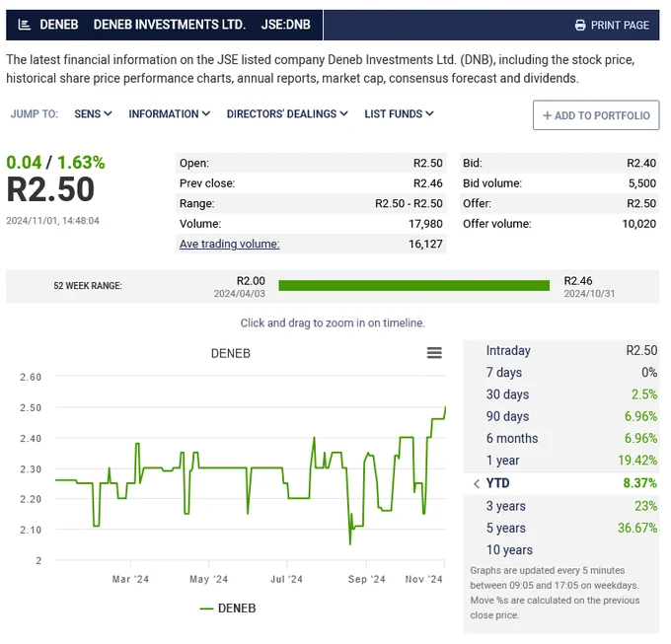This screenshot has height=644, width=671.
Task: Select the 30 days chart period
Action: 507,394
